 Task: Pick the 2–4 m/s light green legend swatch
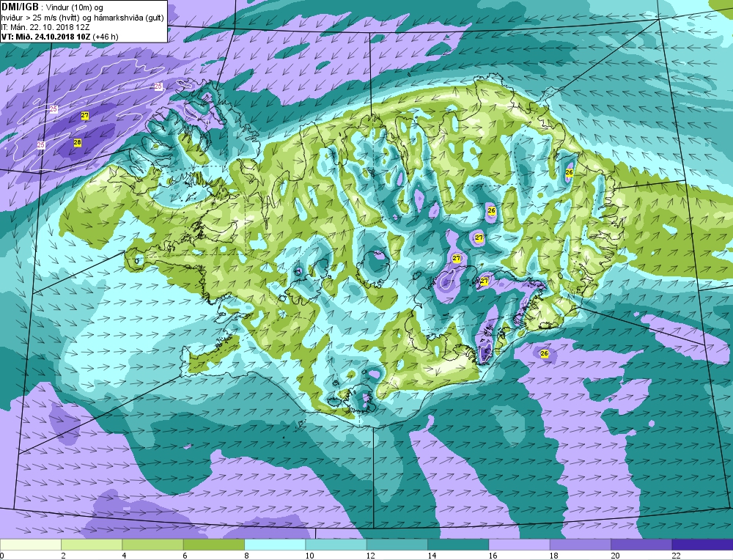[x=92, y=545]
